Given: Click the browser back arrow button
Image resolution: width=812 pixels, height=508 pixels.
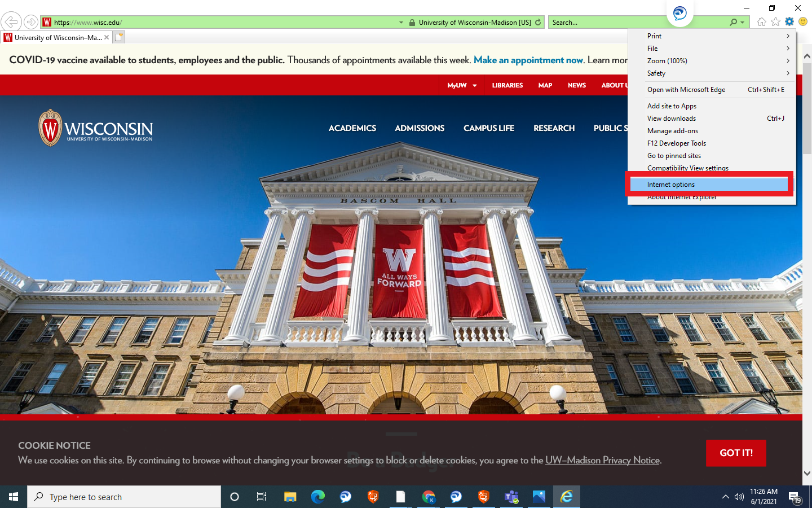Looking at the screenshot, I should pos(11,22).
